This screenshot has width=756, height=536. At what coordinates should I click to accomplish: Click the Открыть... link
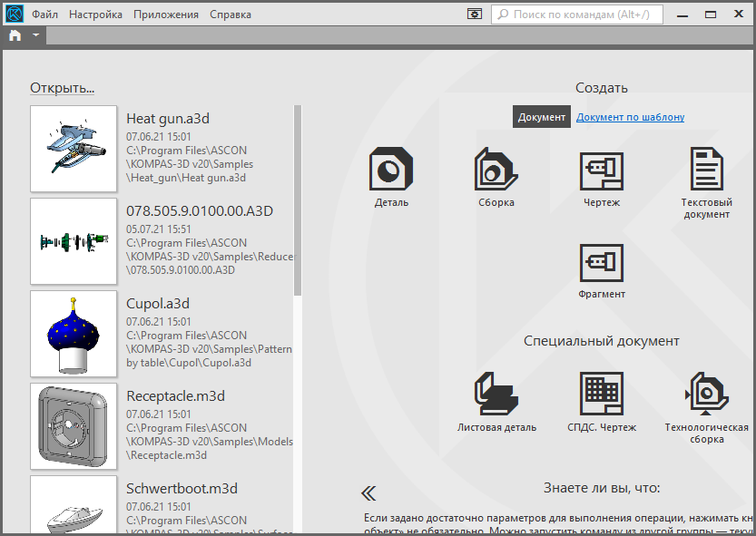(63, 88)
